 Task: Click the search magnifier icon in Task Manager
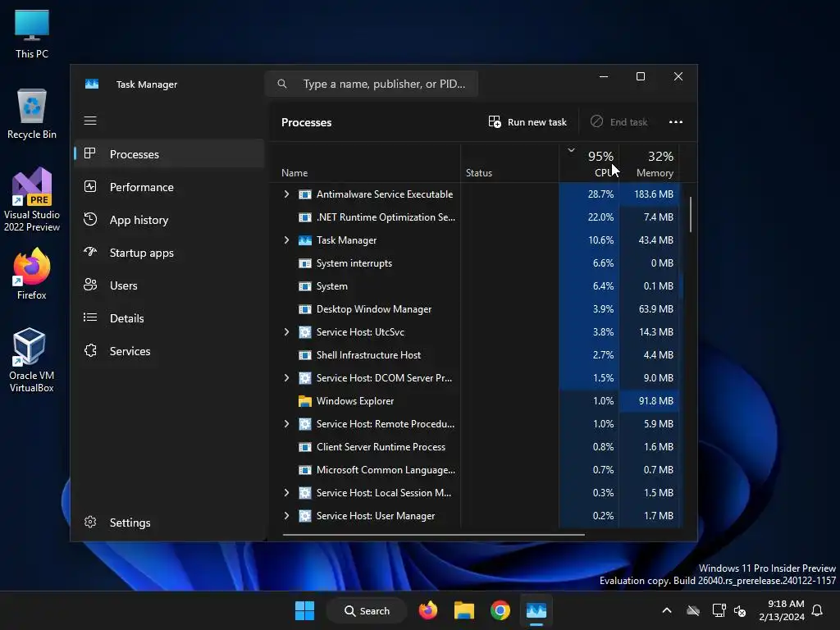(x=282, y=84)
